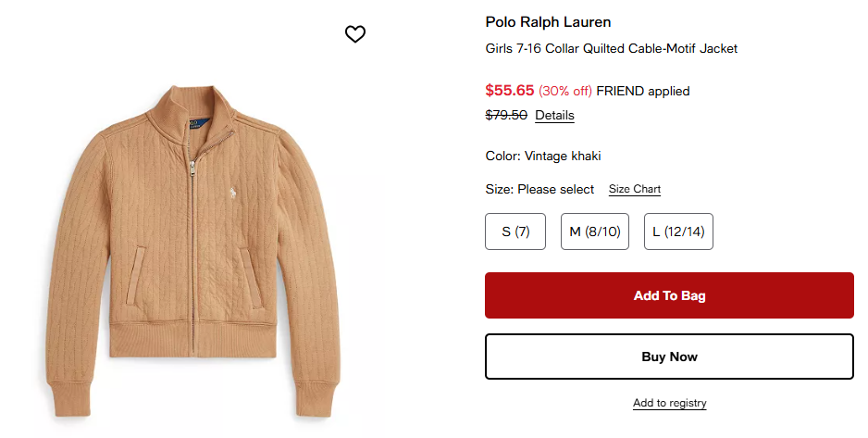Open the Size Chart link
The width and height of the screenshot is (868, 438).
coord(634,189)
